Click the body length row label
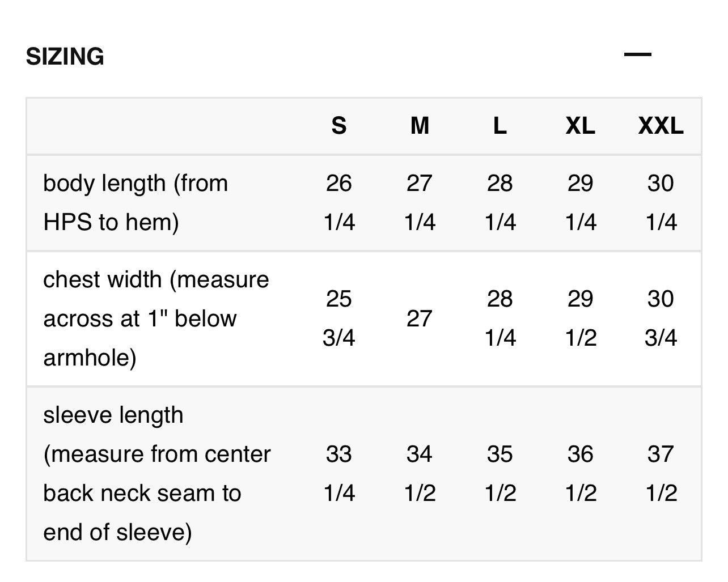This screenshot has height=582, width=728. pyautogui.click(x=136, y=202)
